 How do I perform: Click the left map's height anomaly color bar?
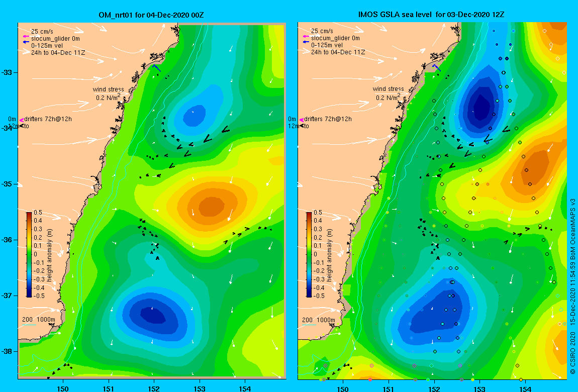(29, 255)
